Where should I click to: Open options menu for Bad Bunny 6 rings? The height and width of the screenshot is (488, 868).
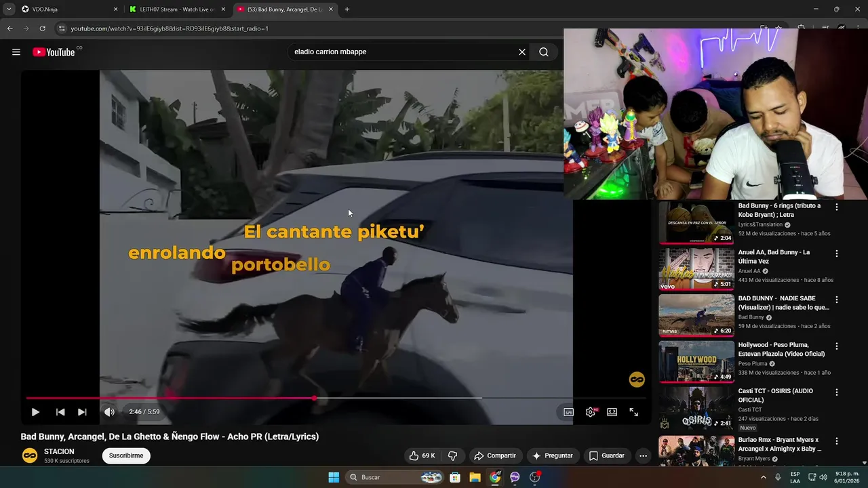click(x=837, y=207)
